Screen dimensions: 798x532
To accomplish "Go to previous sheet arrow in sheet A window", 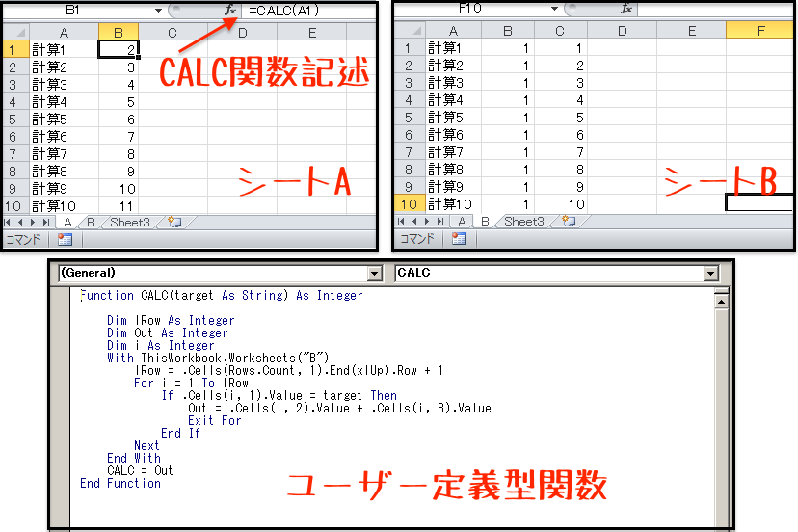I will coord(20,222).
